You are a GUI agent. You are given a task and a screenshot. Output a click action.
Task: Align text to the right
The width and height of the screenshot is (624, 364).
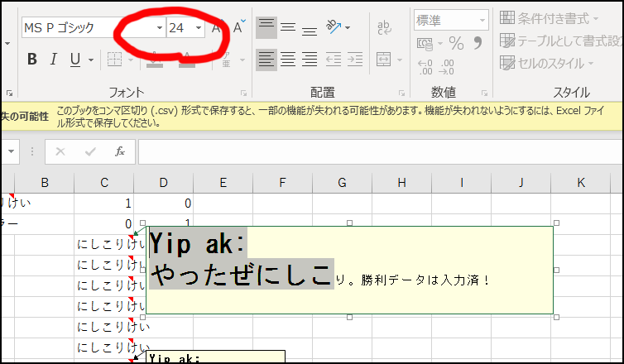[x=310, y=60]
